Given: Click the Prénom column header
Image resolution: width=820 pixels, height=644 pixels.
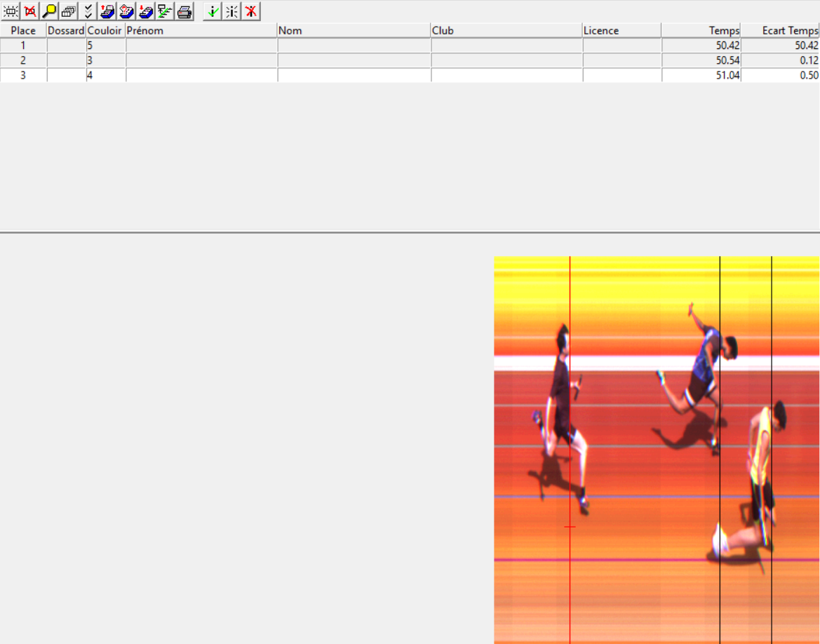Looking at the screenshot, I should 201,30.
